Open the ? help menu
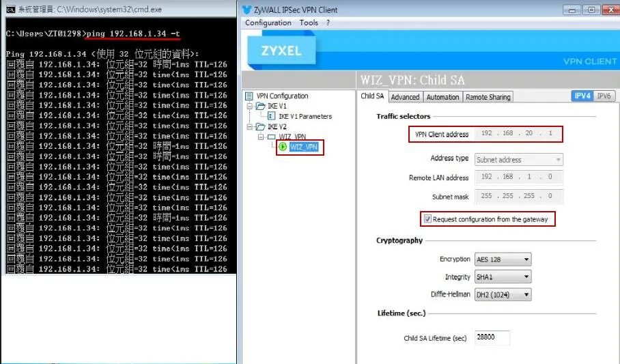 (x=328, y=23)
